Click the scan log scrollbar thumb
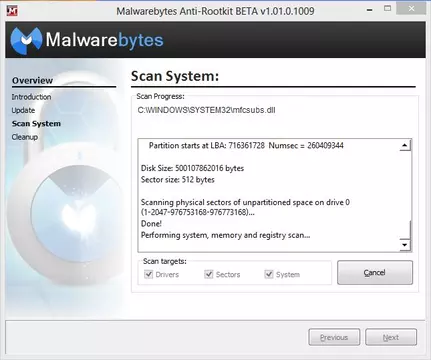 pyautogui.click(x=410, y=229)
